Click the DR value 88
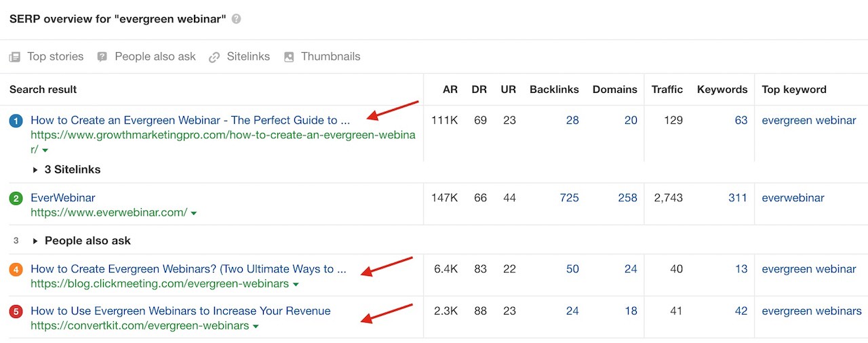 coord(480,311)
